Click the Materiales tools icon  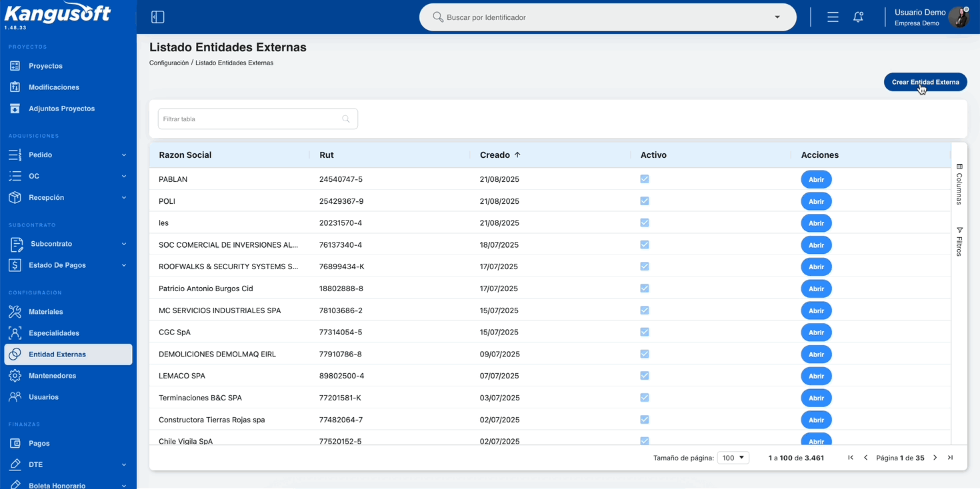pos(15,312)
